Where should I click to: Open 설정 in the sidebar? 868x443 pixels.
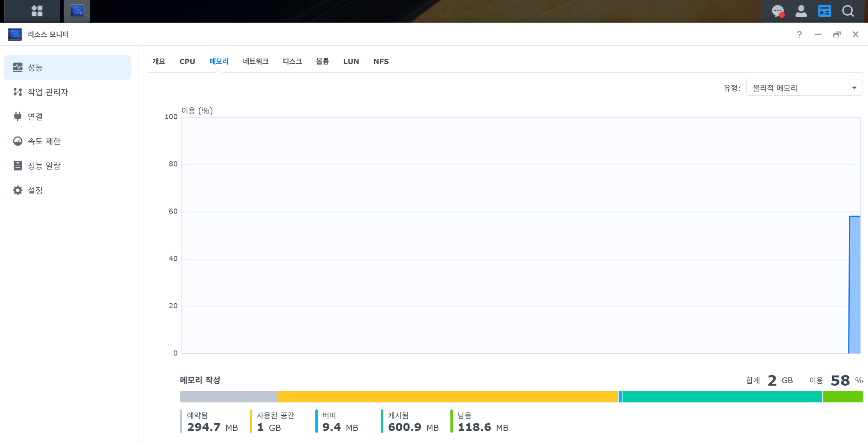pos(68,190)
